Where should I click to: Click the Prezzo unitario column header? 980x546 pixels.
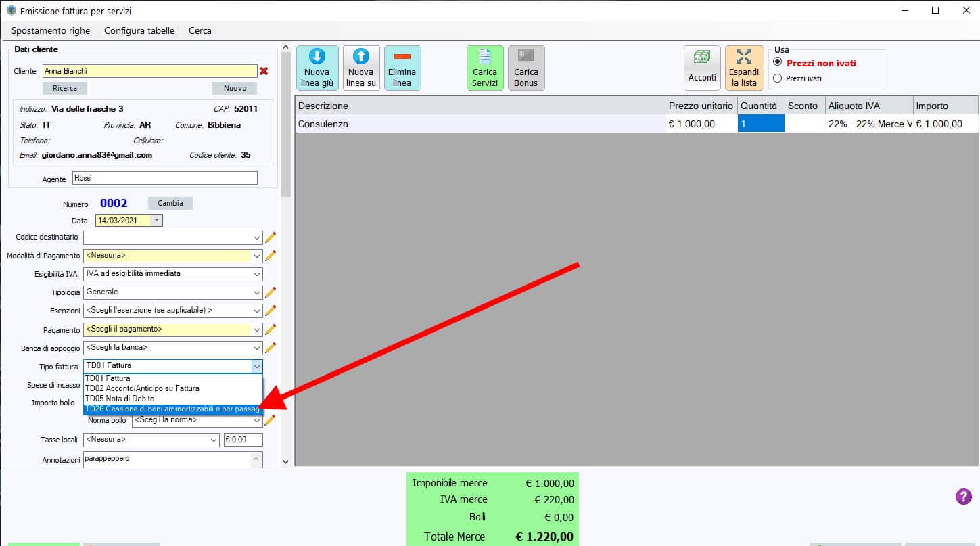pyautogui.click(x=701, y=106)
